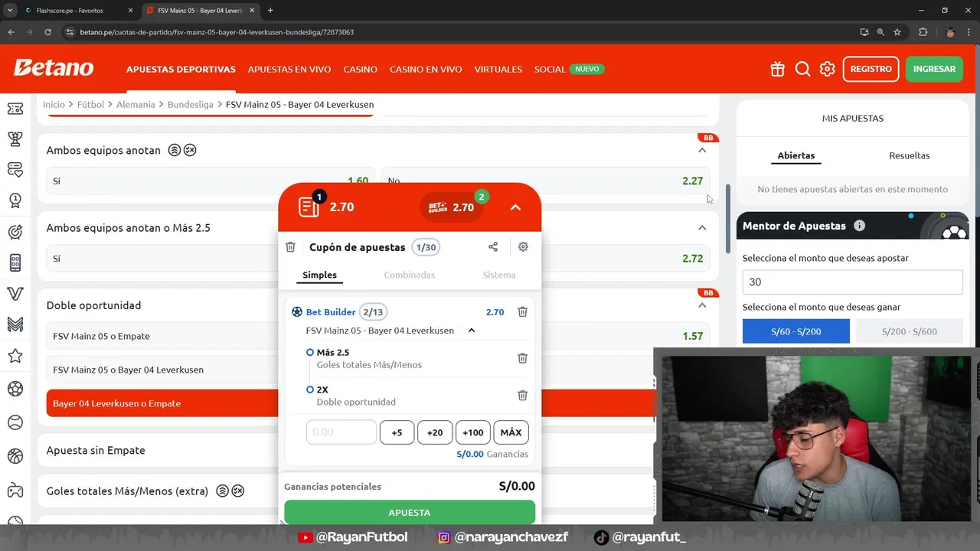Click green APUESTA button

pos(410,512)
